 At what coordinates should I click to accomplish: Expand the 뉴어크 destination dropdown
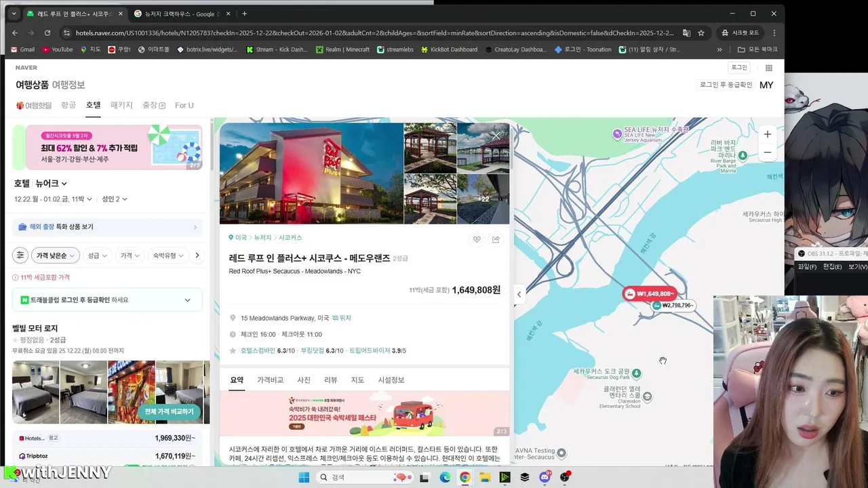pyautogui.click(x=52, y=183)
